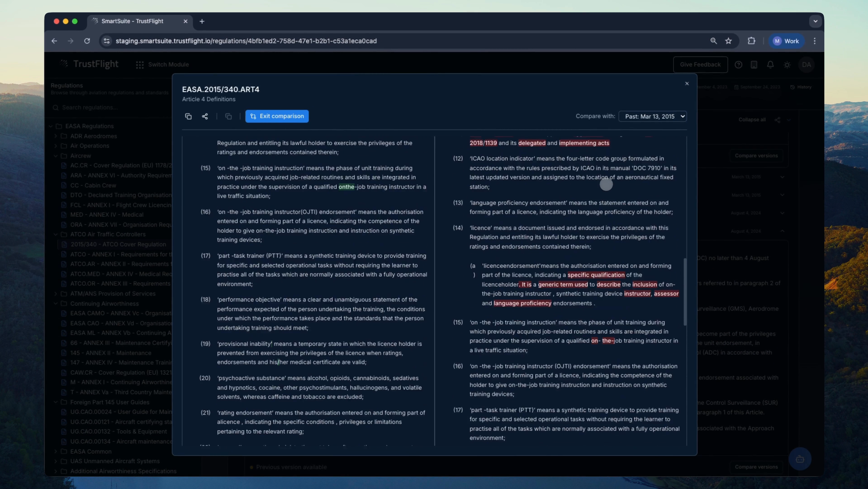Click the browser extensions puzzle icon
This screenshot has height=489, width=868.
tap(751, 41)
